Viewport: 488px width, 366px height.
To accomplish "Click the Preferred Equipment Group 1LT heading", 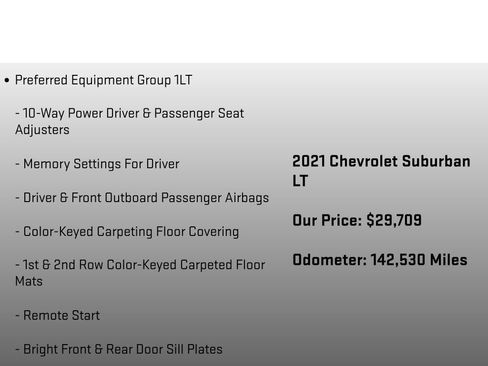I will [103, 80].
